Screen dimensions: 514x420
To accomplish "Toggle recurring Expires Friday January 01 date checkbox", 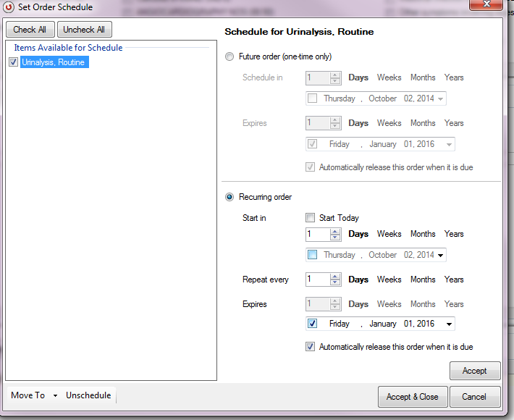I will tap(313, 324).
